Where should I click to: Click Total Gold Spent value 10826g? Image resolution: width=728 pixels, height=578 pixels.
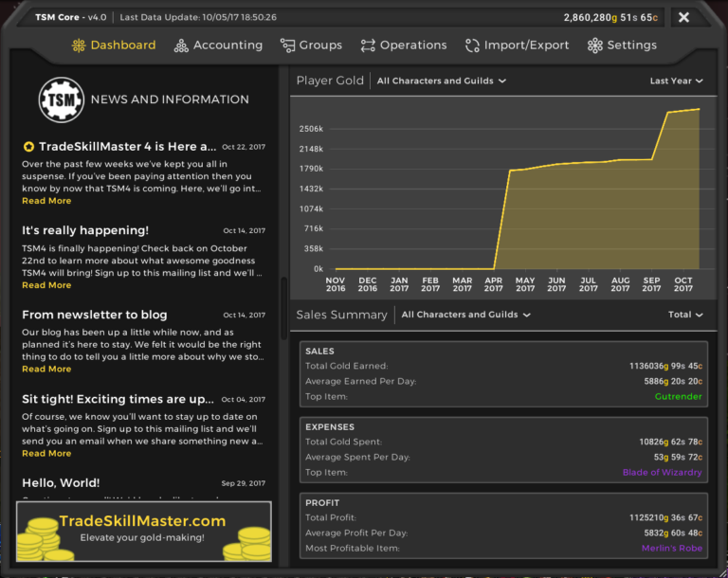pos(670,442)
